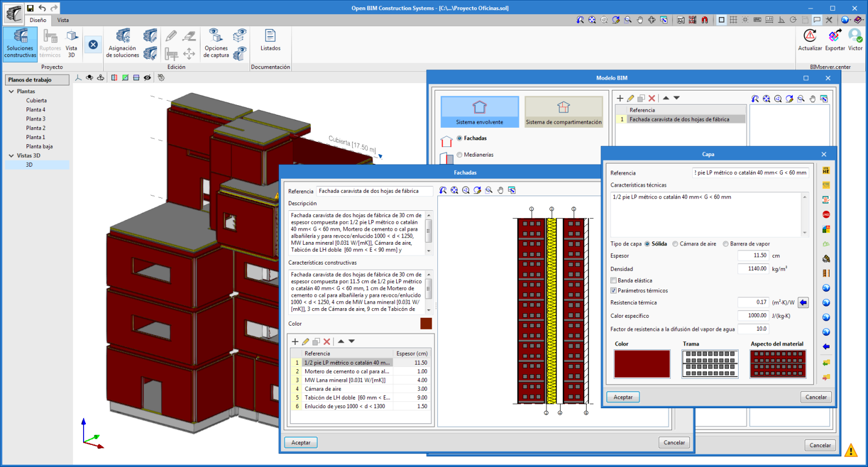
Task: Collapse the Vistas 3D tree node
Action: (11, 155)
